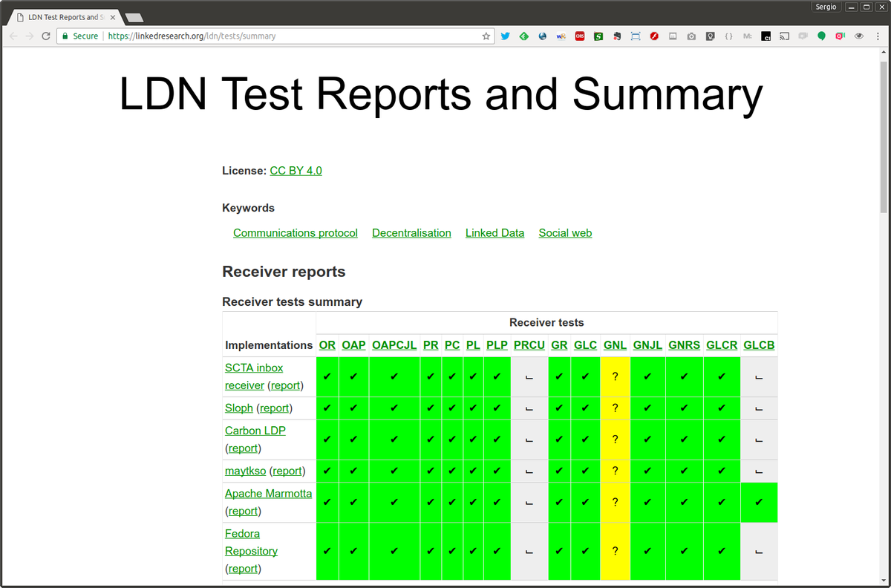Click the red Flash extension icon
This screenshot has height=588, width=891.
point(654,36)
